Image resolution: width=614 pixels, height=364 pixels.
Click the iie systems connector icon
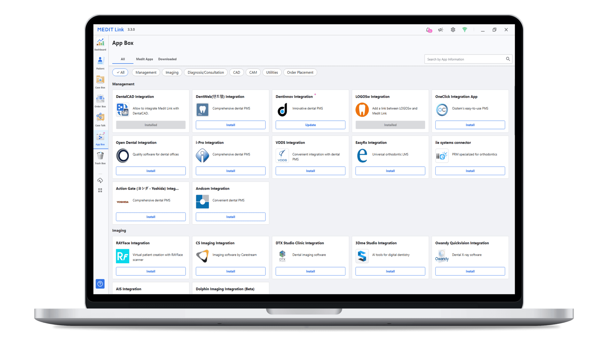point(442,156)
